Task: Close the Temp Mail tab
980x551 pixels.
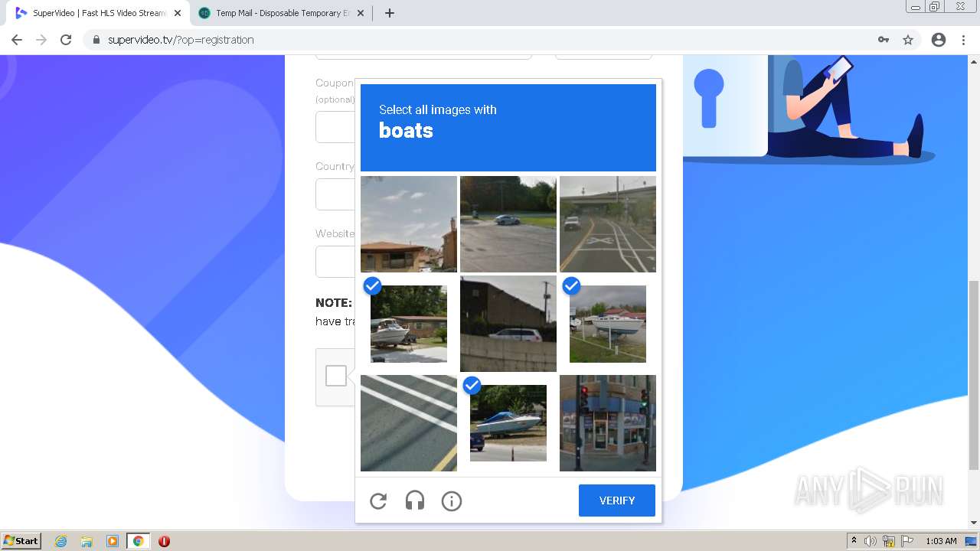Action: tap(361, 13)
